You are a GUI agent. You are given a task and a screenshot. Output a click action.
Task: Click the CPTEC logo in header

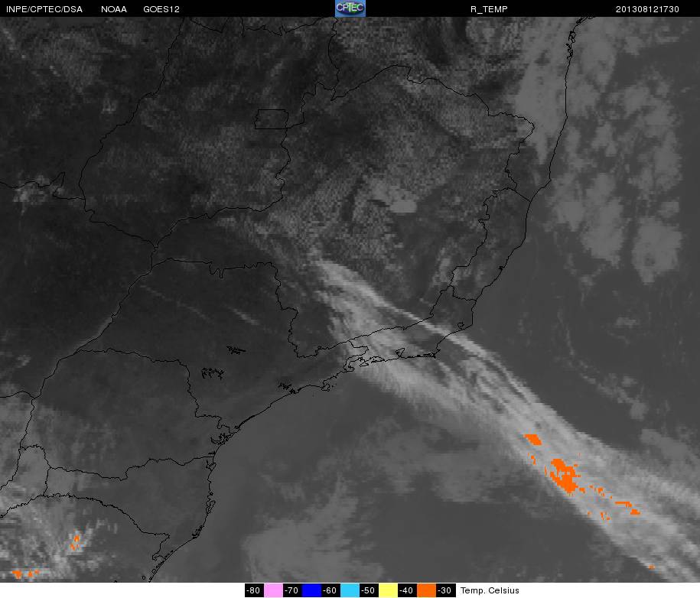point(350,8)
